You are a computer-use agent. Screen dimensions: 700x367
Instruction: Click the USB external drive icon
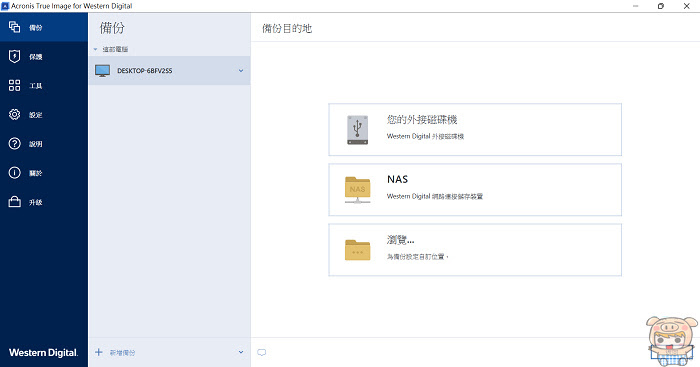[x=358, y=130]
